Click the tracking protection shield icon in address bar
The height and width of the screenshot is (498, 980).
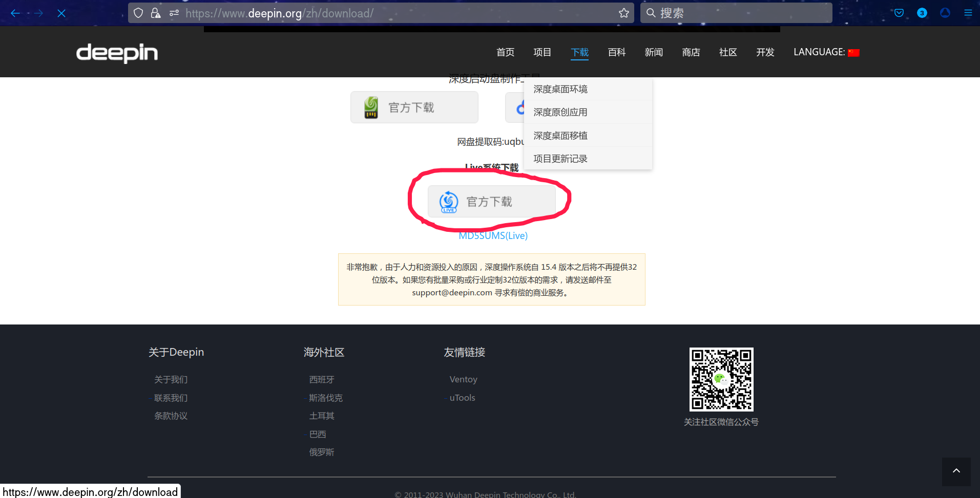pyautogui.click(x=137, y=13)
